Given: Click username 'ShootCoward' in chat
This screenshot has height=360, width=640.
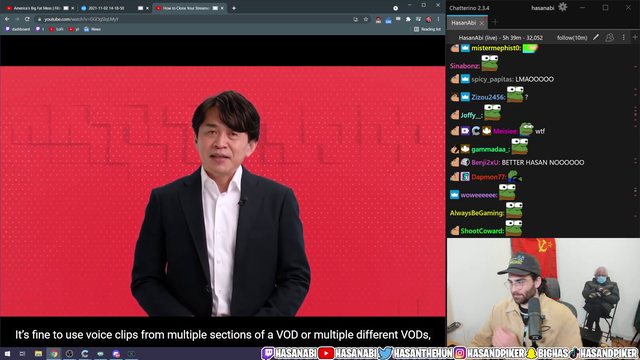Looking at the screenshot, I should pos(482,231).
